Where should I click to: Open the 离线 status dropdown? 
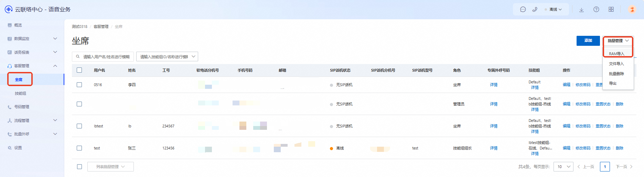click(x=553, y=10)
